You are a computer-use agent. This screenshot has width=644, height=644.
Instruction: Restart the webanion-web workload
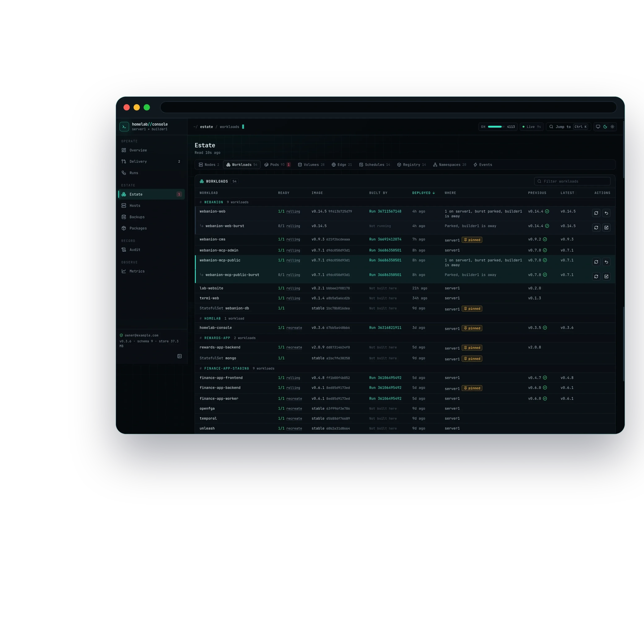(x=596, y=213)
